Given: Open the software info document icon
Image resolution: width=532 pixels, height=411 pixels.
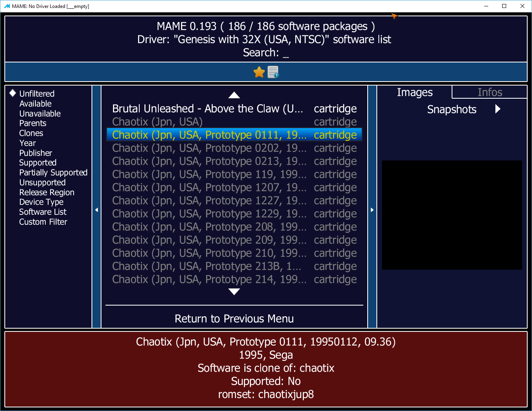Looking at the screenshot, I should [x=273, y=72].
